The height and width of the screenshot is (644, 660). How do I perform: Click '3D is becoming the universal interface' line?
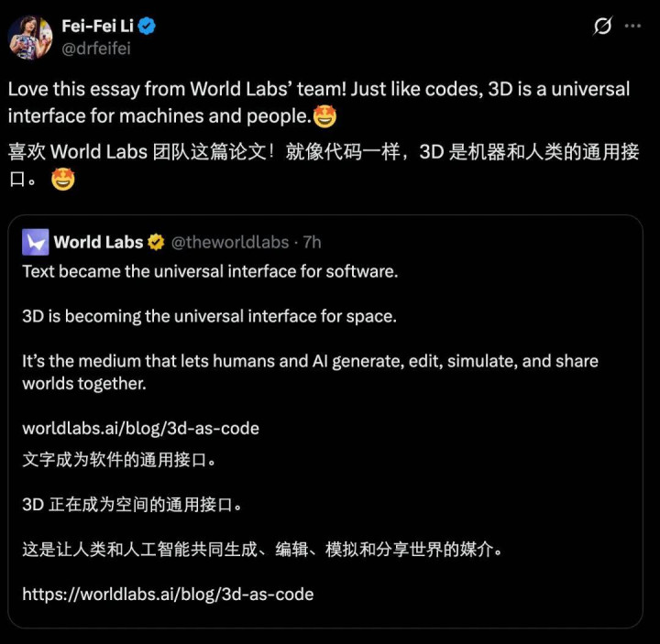pos(210,316)
